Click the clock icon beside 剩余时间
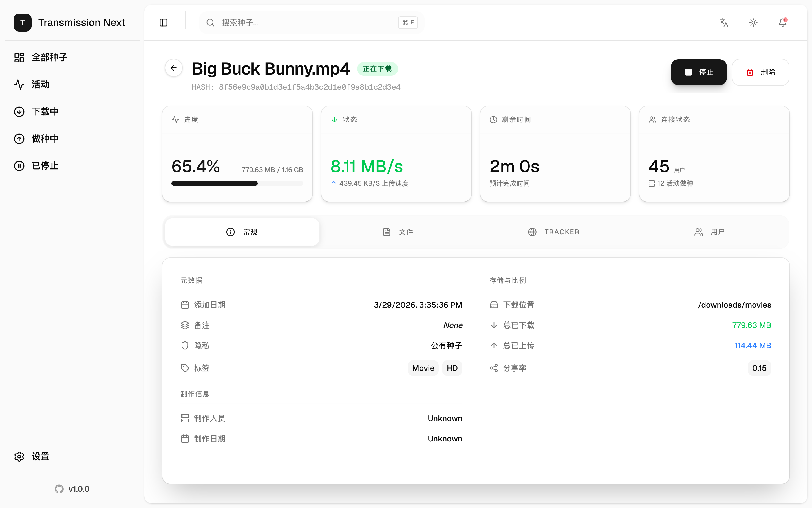This screenshot has height=508, width=812. coord(493,120)
